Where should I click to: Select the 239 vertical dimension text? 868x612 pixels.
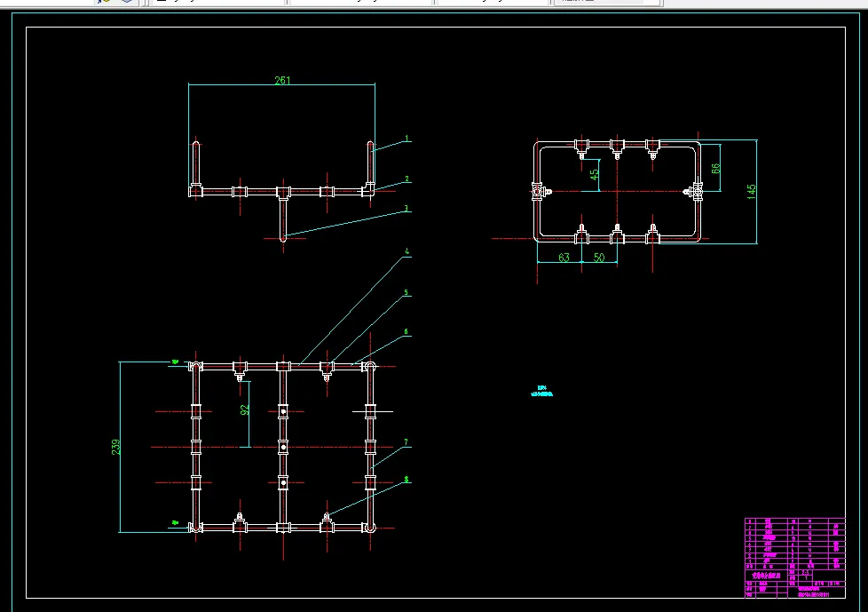coord(115,447)
